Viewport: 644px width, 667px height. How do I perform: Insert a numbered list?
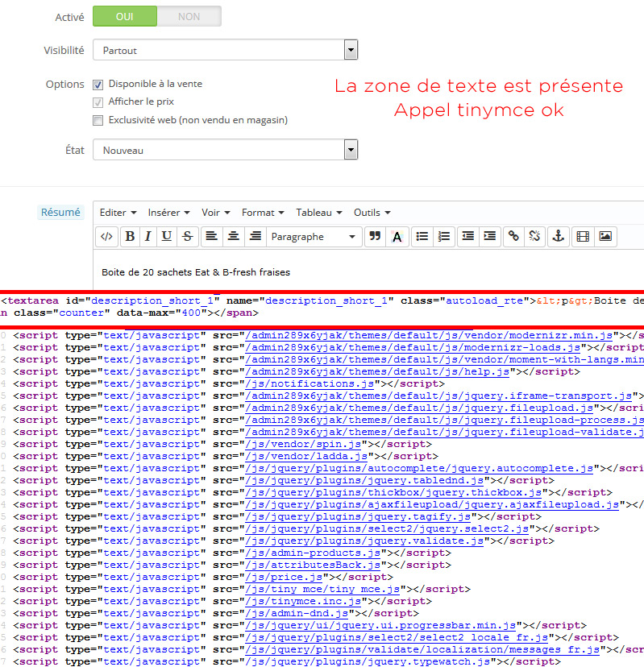pyautogui.click(x=443, y=237)
